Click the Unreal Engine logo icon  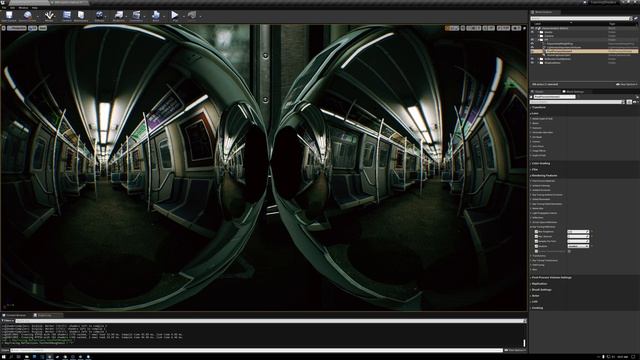[4, 2]
